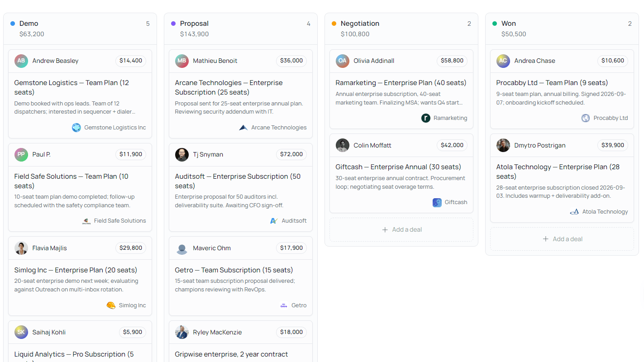Click the Gemstone Logistics Inc globe logo
Image resolution: width=644 pixels, height=362 pixels.
tap(76, 128)
